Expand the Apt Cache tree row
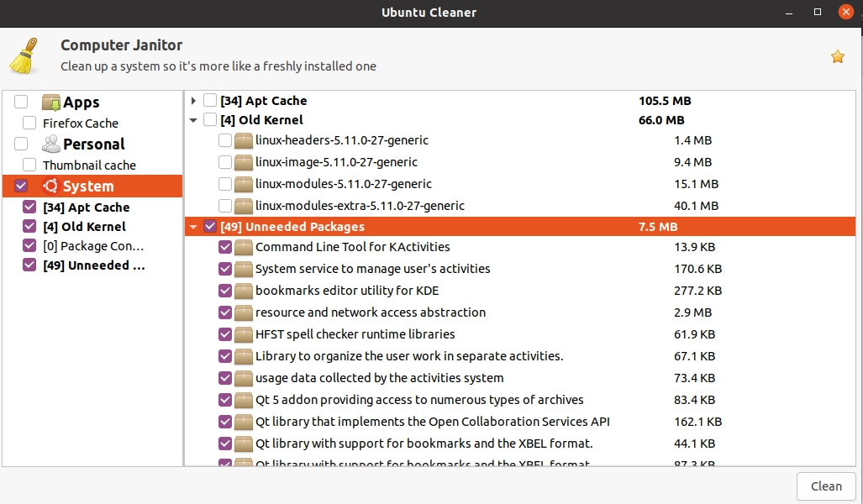 click(x=193, y=101)
